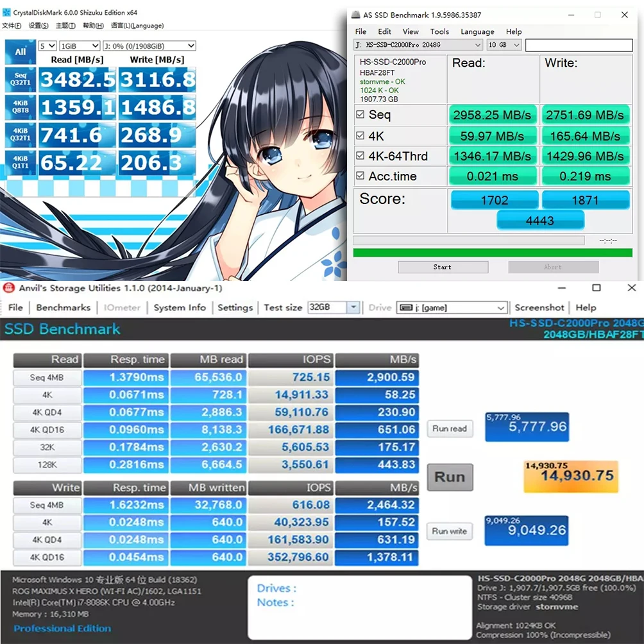Screen dimensions: 644x644
Task: Maximize the AS SSD Benchmark window
Action: coord(598,15)
